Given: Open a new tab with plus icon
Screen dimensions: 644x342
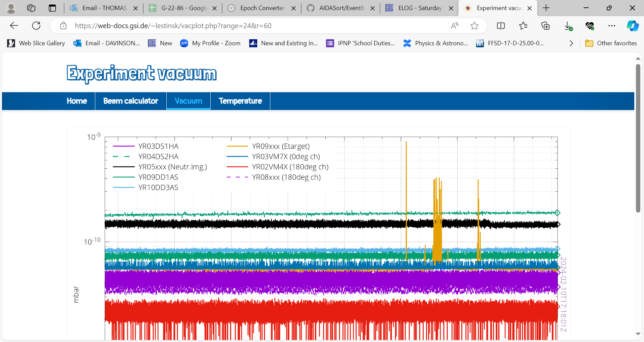Looking at the screenshot, I should point(546,8).
